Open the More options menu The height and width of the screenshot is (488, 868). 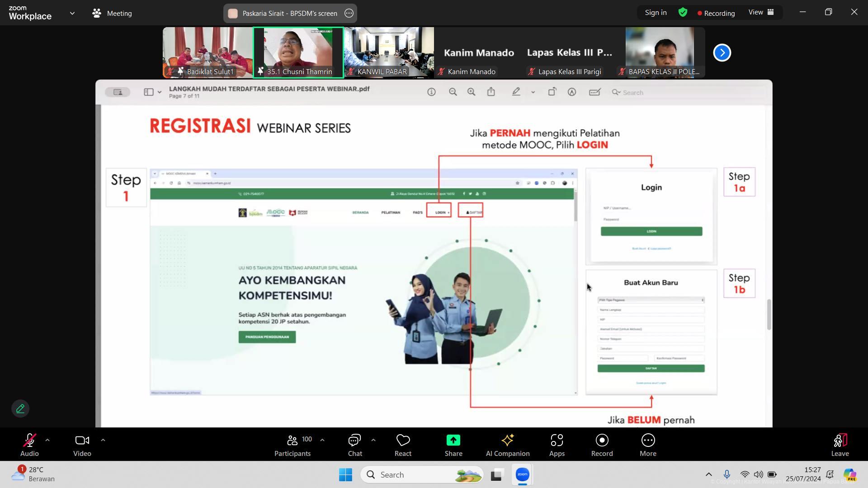648,445
